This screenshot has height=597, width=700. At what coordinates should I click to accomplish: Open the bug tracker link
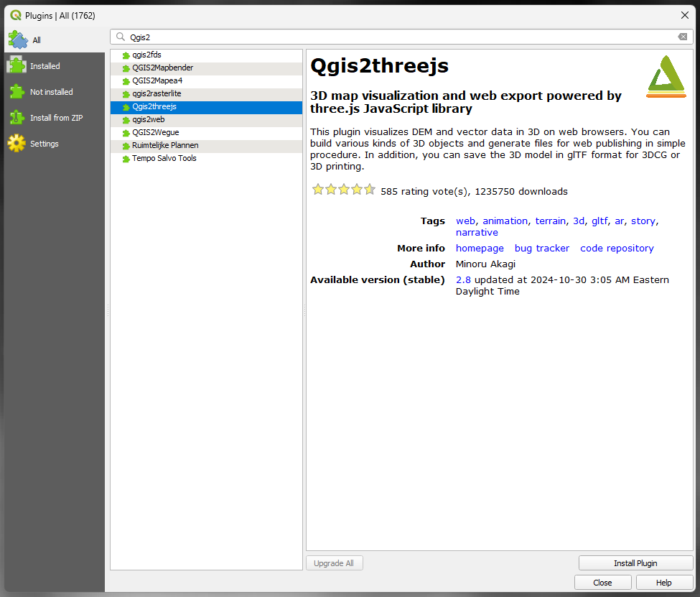tap(541, 249)
